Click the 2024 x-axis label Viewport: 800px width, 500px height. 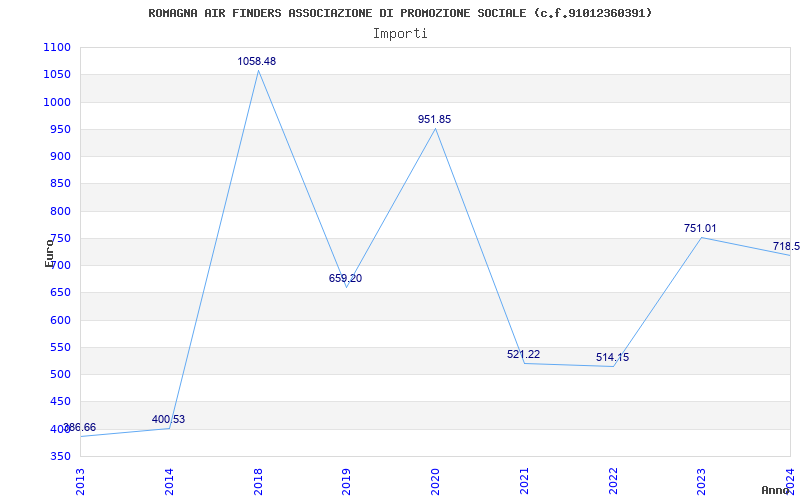point(790,481)
